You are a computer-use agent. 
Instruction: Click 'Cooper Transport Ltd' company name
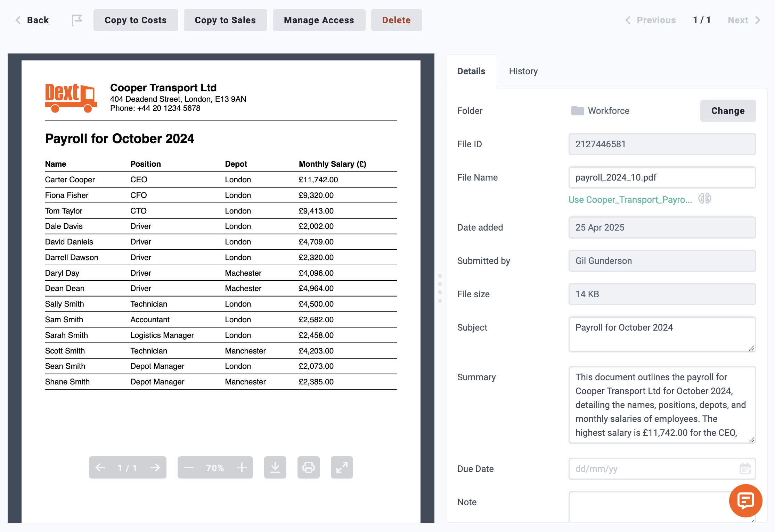click(x=163, y=88)
